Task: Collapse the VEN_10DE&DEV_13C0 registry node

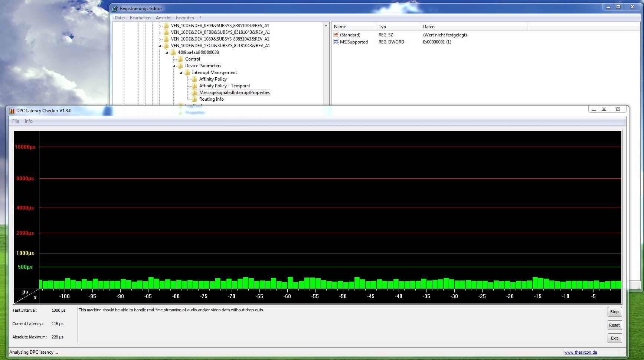Action: click(x=160, y=46)
